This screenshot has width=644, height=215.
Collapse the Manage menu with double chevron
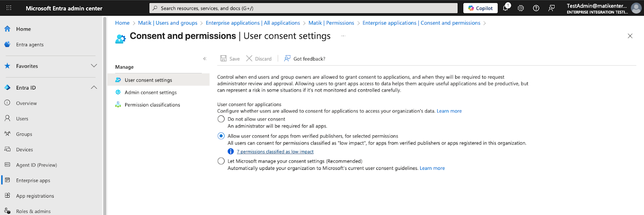click(205, 59)
